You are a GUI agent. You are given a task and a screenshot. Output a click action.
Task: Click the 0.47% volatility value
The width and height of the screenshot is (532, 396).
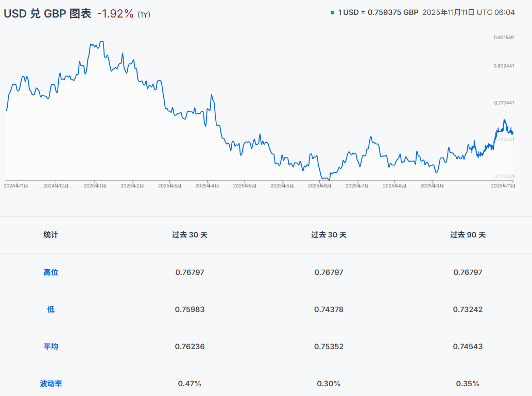click(x=190, y=383)
